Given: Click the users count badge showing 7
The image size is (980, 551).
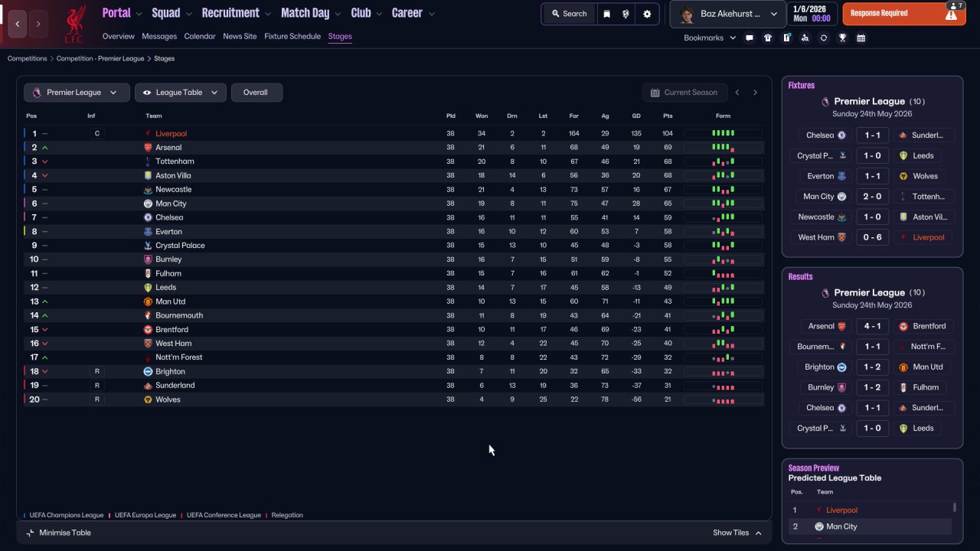Looking at the screenshot, I should click(955, 5).
